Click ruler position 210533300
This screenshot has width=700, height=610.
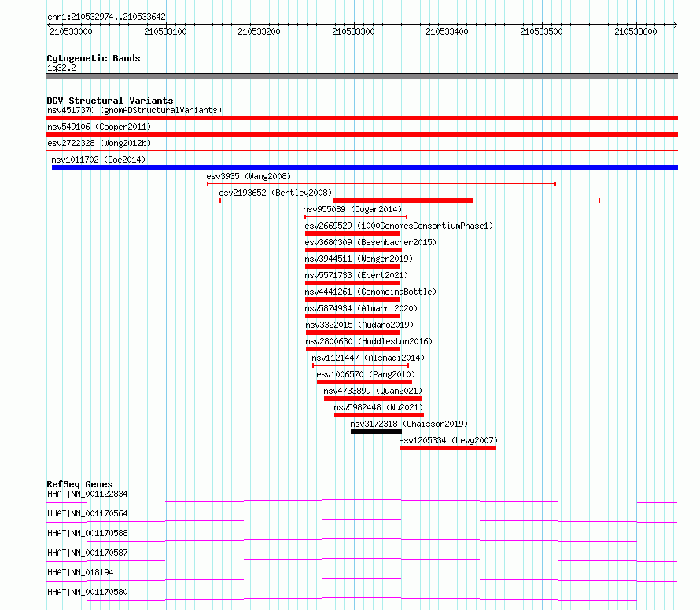[x=353, y=31]
